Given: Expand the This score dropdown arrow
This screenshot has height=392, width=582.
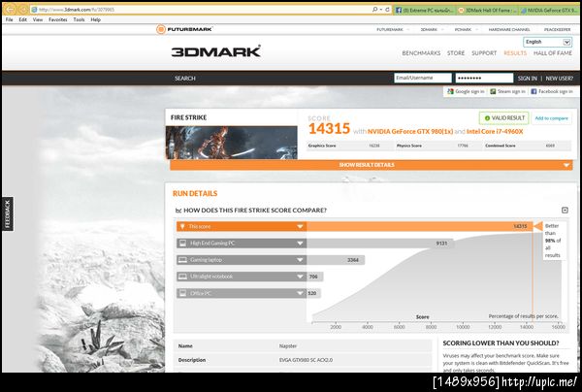Looking at the screenshot, I should [x=300, y=226].
